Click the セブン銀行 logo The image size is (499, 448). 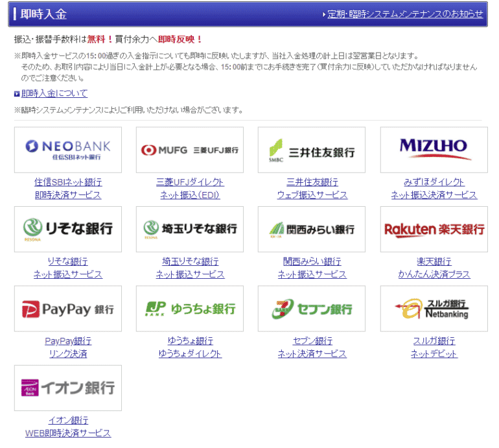point(312,309)
